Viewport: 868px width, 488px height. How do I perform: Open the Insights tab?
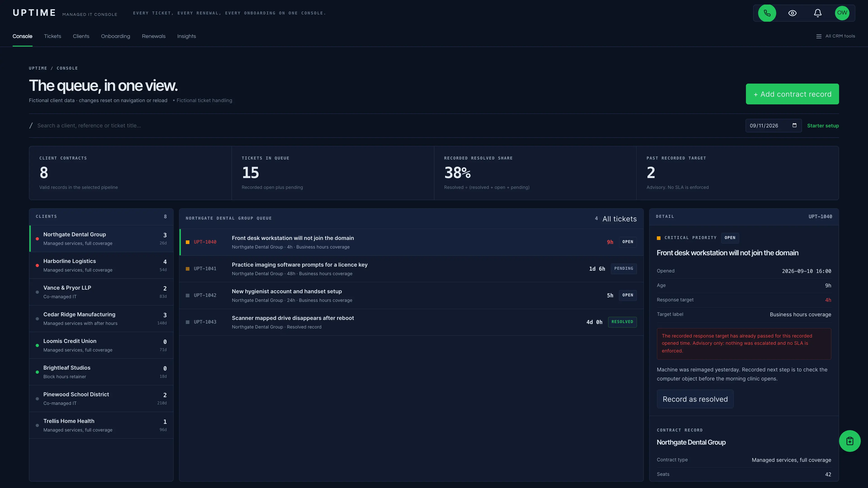[186, 36]
